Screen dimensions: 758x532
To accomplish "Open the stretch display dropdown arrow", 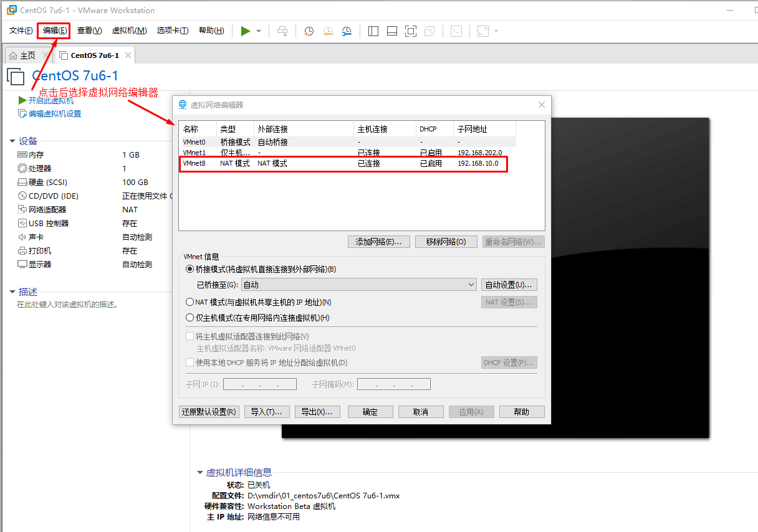I will [496, 31].
